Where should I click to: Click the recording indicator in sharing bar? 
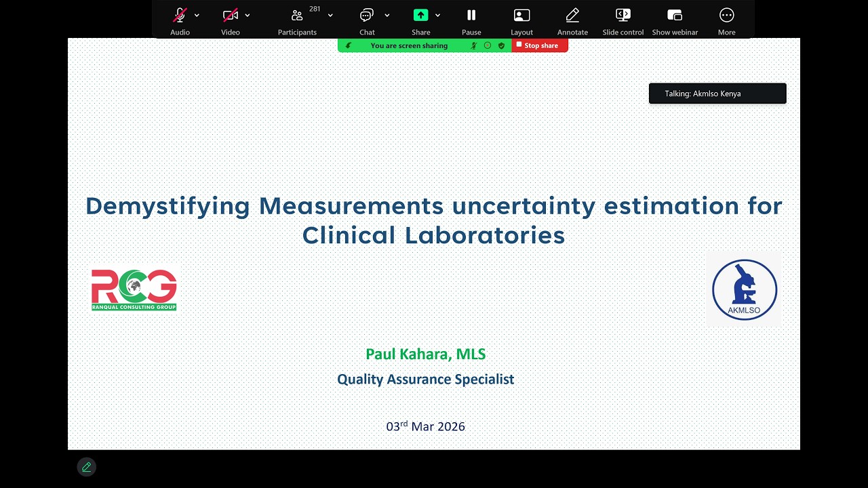pyautogui.click(x=488, y=45)
